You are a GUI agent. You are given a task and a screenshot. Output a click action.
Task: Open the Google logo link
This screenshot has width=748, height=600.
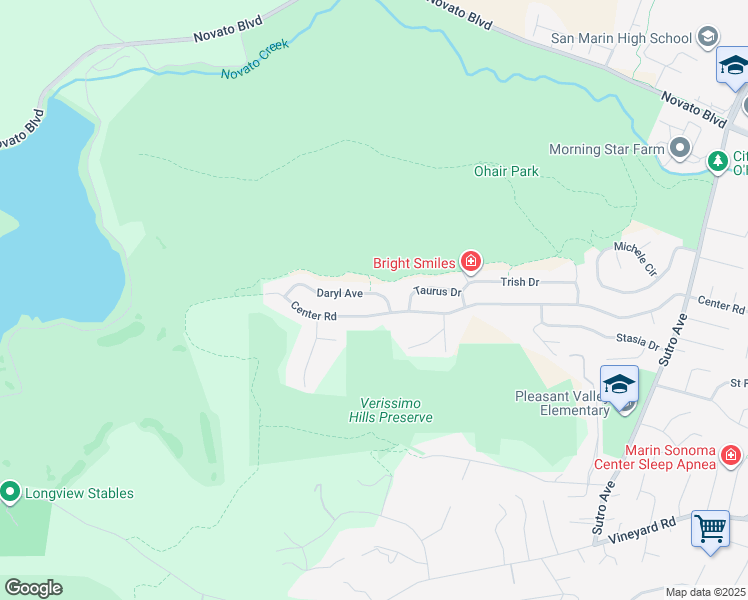click(x=33, y=588)
